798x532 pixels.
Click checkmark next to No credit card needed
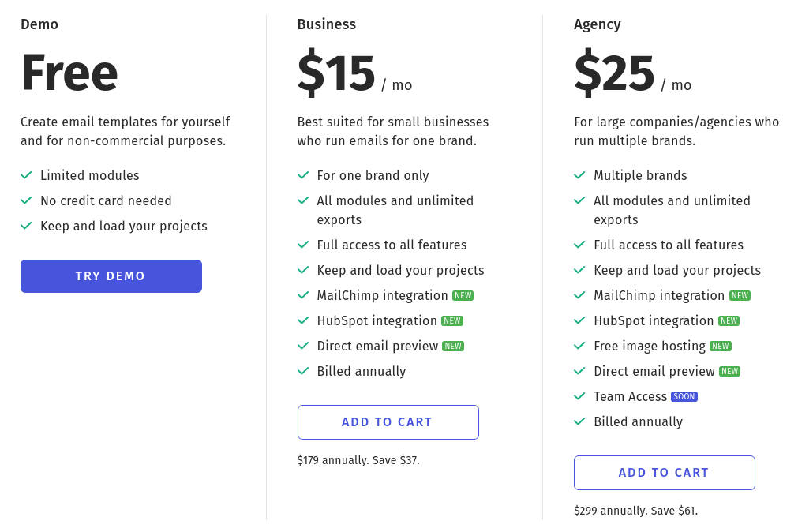26,200
